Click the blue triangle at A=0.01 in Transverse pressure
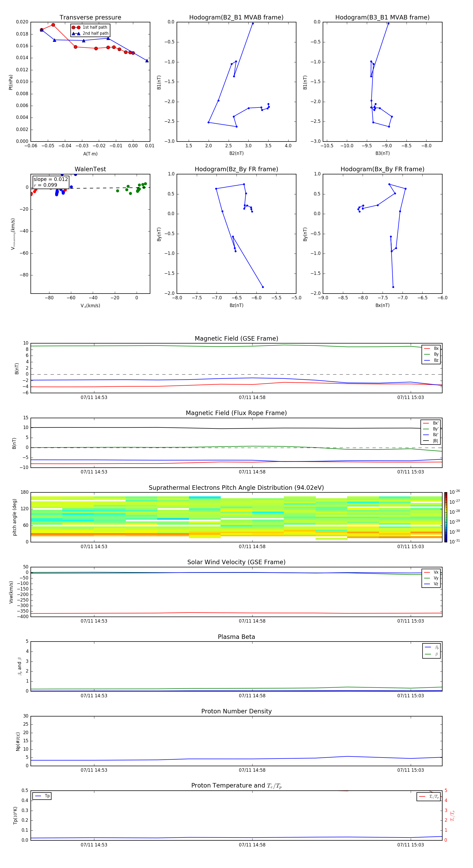 pos(147,61)
